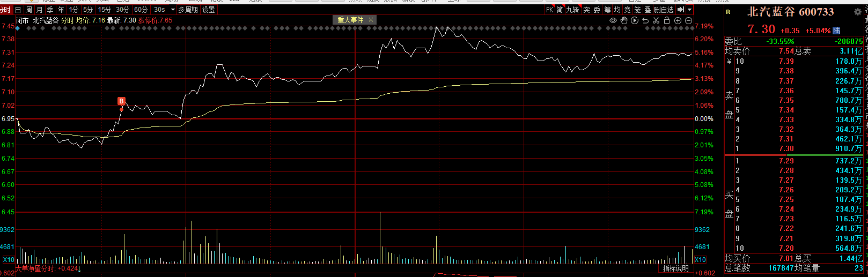Switch to the 日 daily period tab
The image size is (868, 277).
18,10
